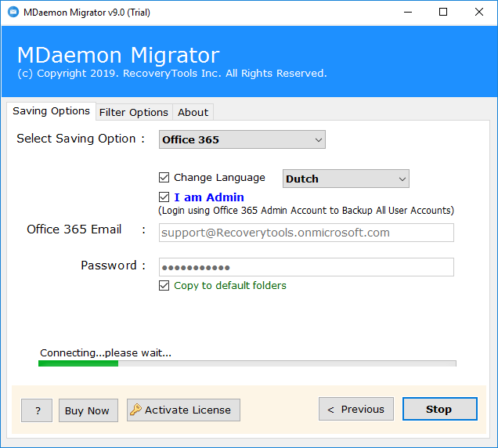The image size is (498, 448).
Task: Go to the About tab
Action: pyautogui.click(x=193, y=113)
